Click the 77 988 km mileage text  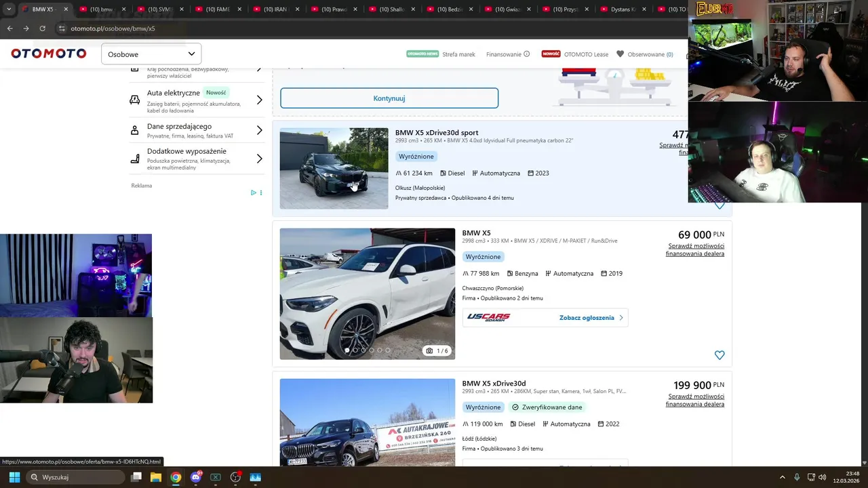click(485, 274)
